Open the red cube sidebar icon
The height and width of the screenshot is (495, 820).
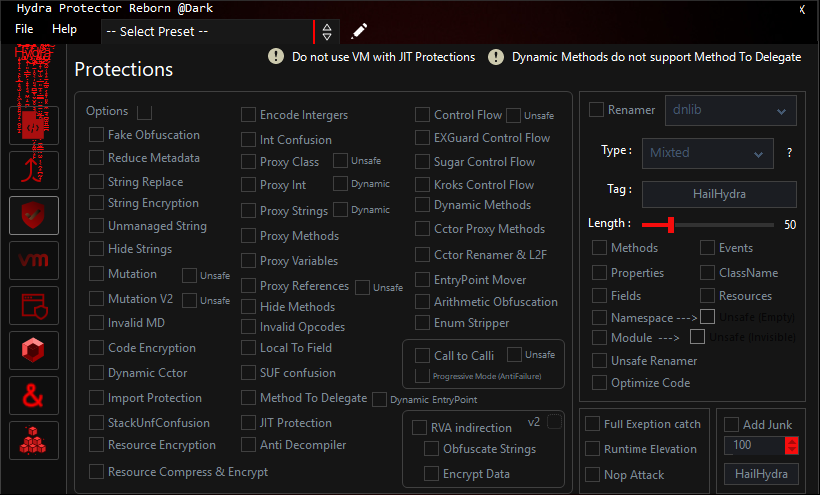pyautogui.click(x=33, y=351)
